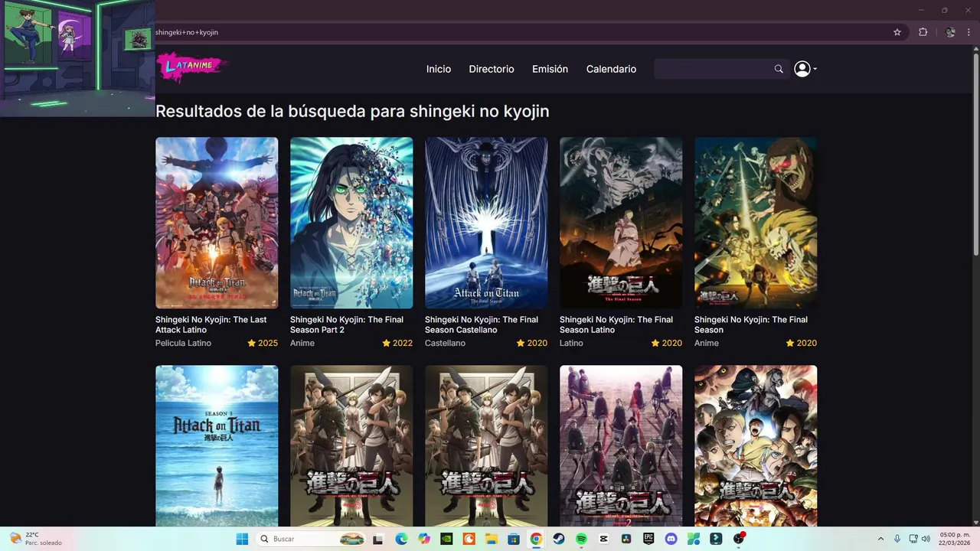
Task: Expand the user account dropdown caret
Action: [x=815, y=69]
